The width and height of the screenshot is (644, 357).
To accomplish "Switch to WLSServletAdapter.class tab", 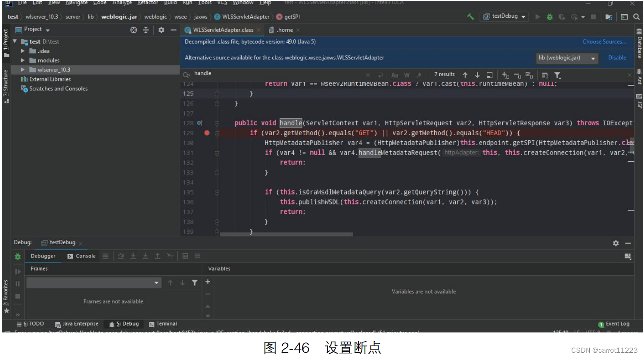I will click(x=223, y=30).
